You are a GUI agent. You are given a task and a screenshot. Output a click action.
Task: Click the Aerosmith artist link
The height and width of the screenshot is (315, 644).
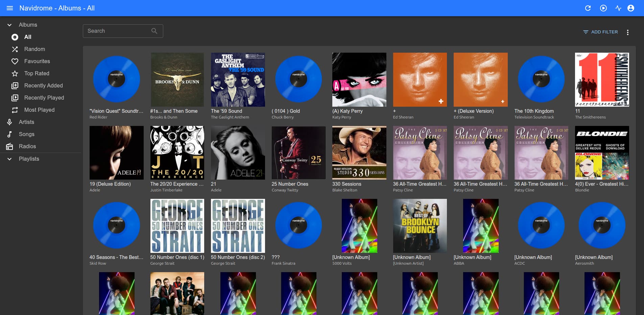[585, 263]
